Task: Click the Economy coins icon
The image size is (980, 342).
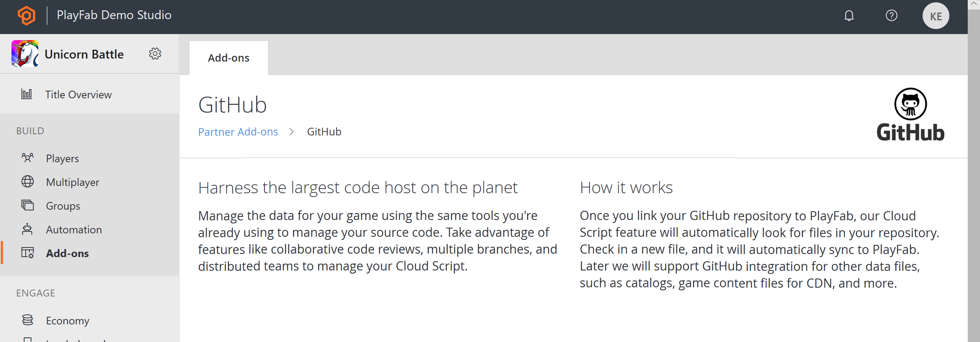Action: [x=28, y=320]
